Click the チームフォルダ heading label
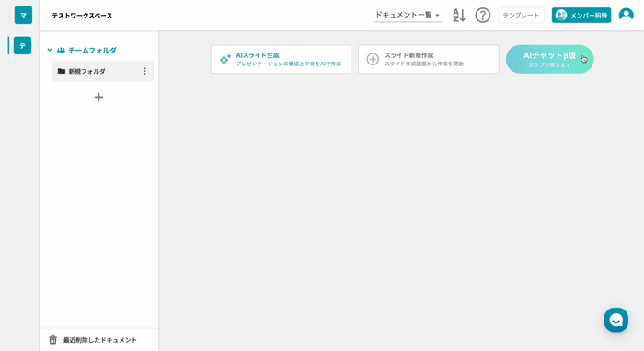 pyautogui.click(x=92, y=50)
